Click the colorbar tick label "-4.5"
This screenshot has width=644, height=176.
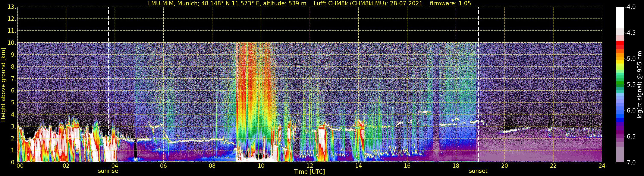point(630,33)
